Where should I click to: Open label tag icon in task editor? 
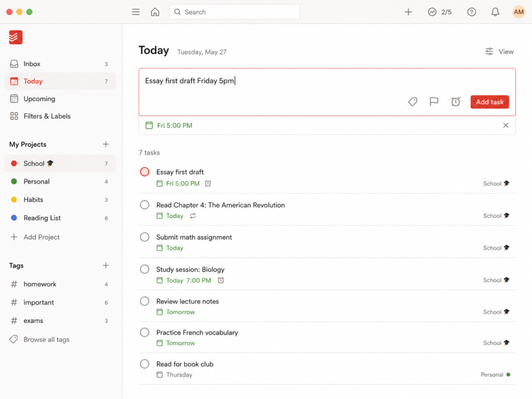click(413, 102)
